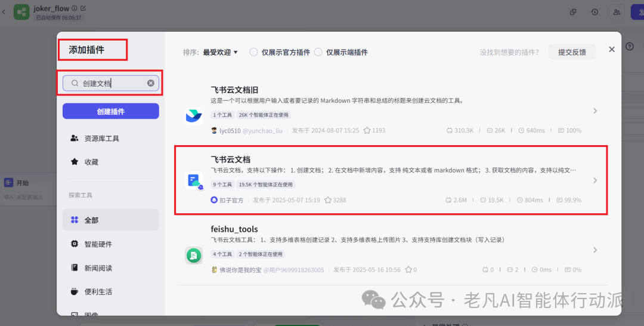Image resolution: width=644 pixels, height=326 pixels.
Task: Open the history clock icon in header
Action: pyautogui.click(x=595, y=12)
